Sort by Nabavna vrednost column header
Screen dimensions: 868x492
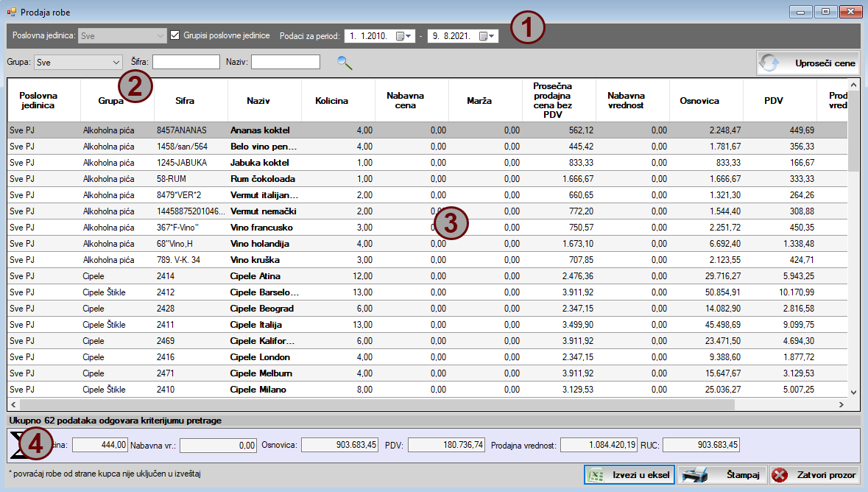[632, 100]
